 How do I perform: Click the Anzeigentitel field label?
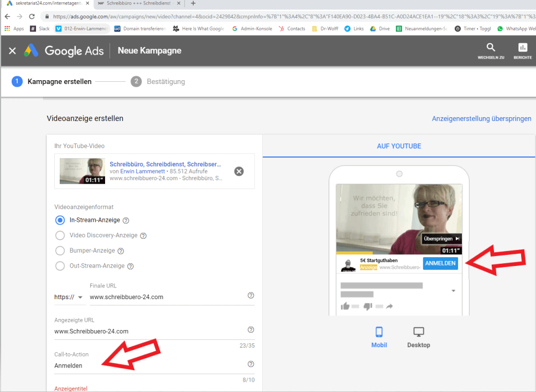click(71, 389)
